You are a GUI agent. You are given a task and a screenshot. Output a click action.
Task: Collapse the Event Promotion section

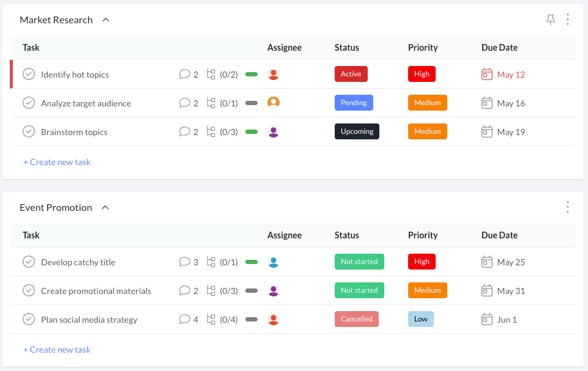tap(105, 207)
